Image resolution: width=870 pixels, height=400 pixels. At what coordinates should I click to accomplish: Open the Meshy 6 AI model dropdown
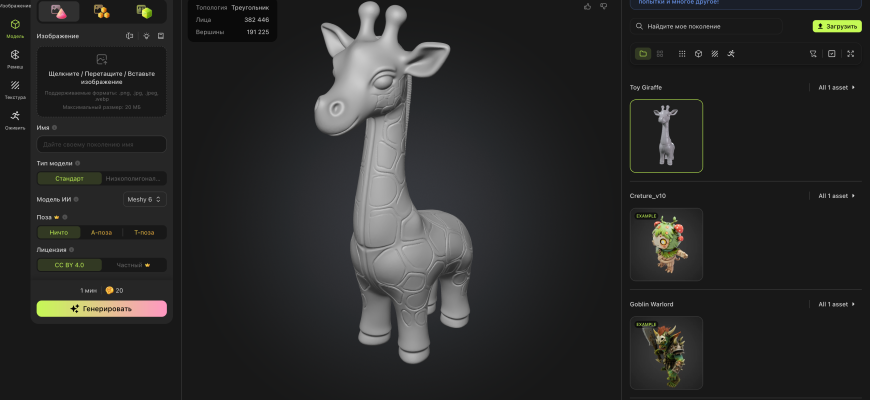tap(144, 199)
